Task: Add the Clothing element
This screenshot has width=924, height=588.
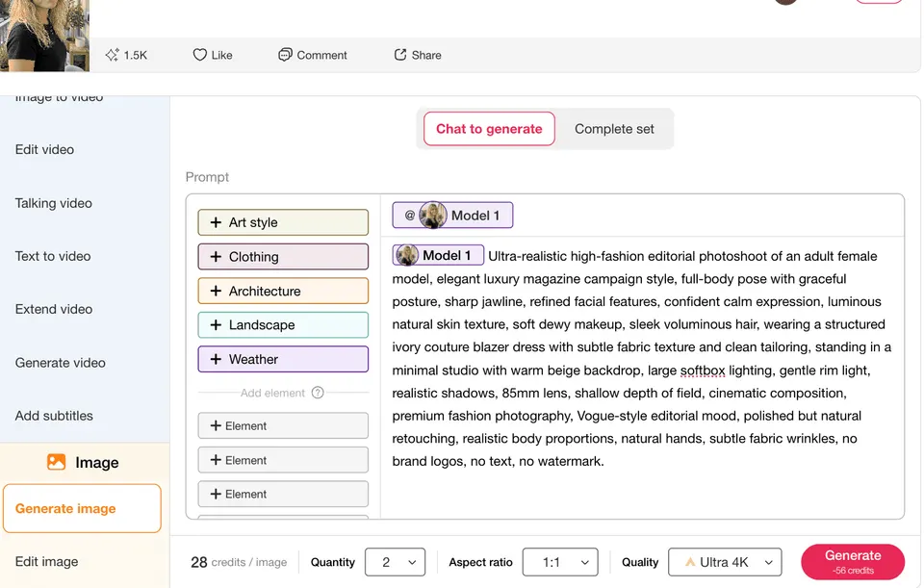Action: click(x=283, y=256)
